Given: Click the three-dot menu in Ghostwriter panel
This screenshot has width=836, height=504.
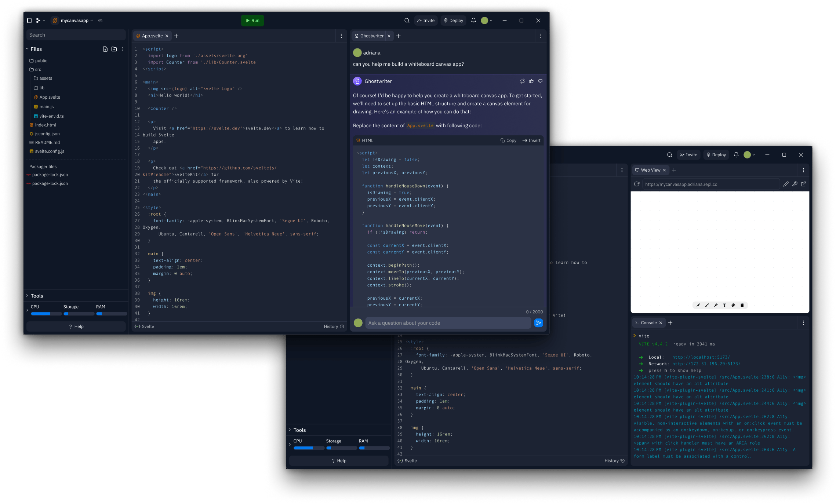Looking at the screenshot, I should pos(541,36).
